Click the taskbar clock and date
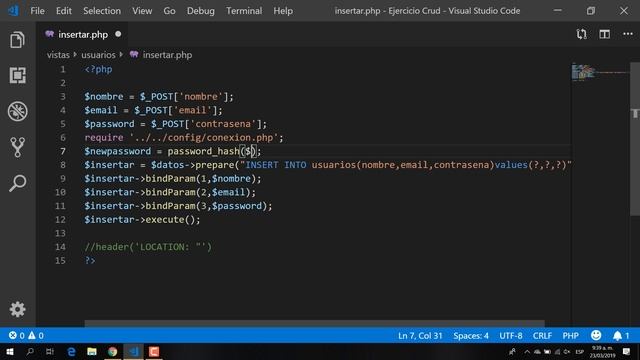Image resolution: width=640 pixels, height=360 pixels. tap(602, 351)
